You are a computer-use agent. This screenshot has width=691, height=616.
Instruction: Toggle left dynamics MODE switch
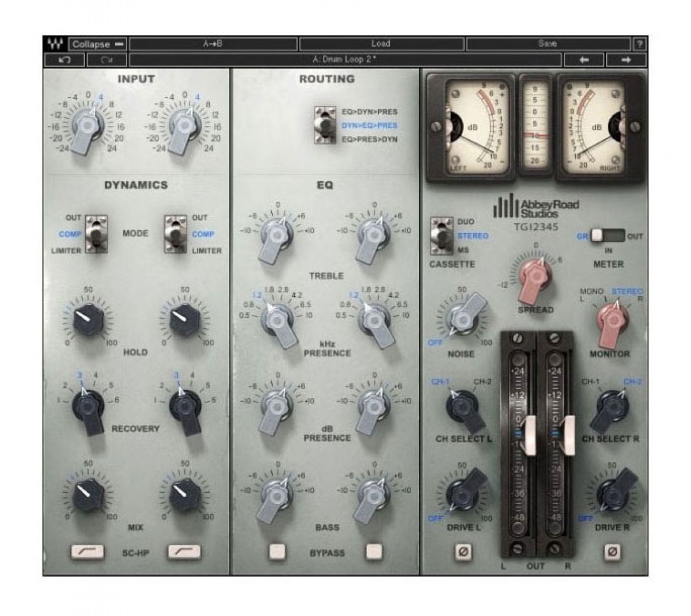tap(96, 234)
